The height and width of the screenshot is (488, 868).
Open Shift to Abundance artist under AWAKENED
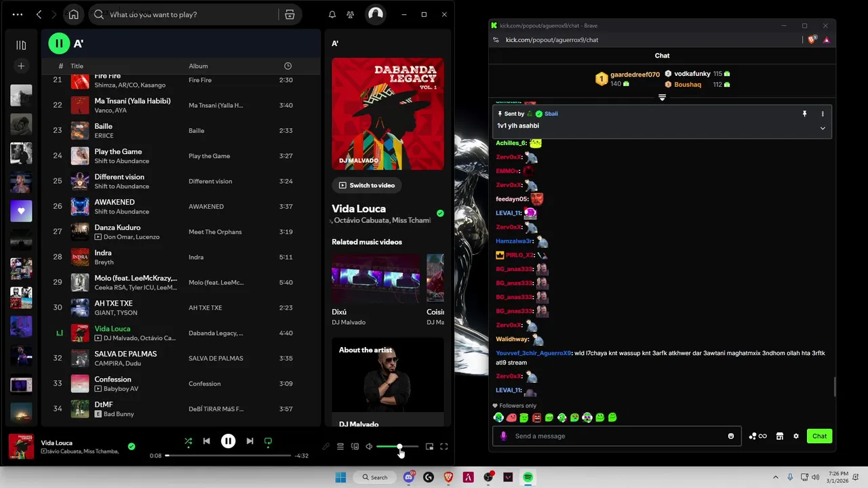click(x=121, y=211)
